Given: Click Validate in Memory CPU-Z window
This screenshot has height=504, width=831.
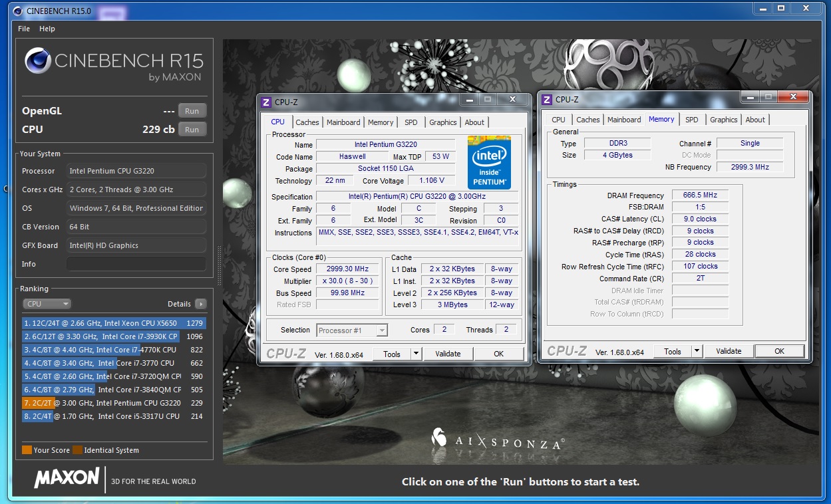Looking at the screenshot, I should tap(729, 351).
